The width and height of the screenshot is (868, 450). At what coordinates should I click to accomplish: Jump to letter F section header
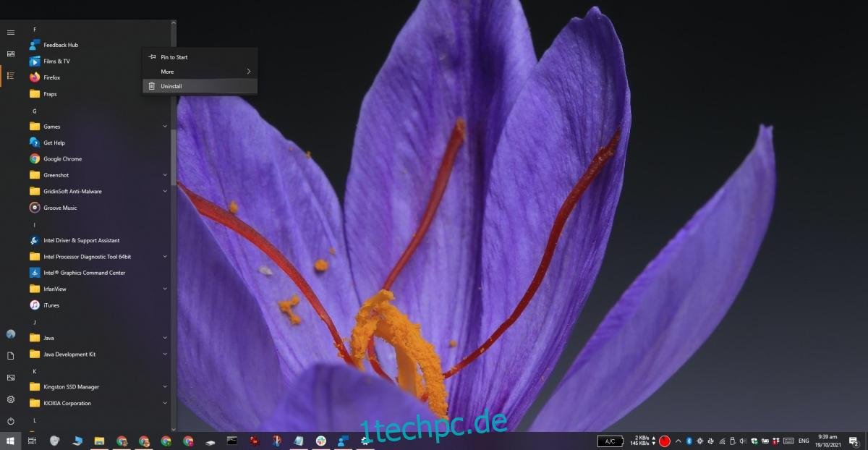click(35, 29)
